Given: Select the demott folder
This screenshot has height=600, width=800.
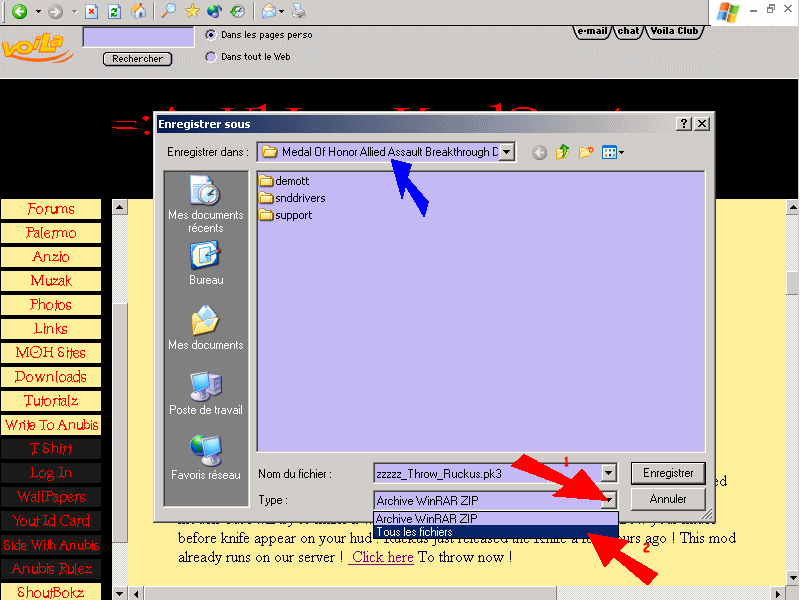Looking at the screenshot, I should point(284,181).
